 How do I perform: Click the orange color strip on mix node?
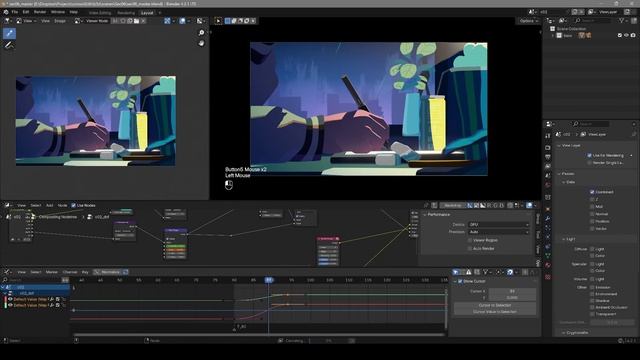(x=176, y=250)
